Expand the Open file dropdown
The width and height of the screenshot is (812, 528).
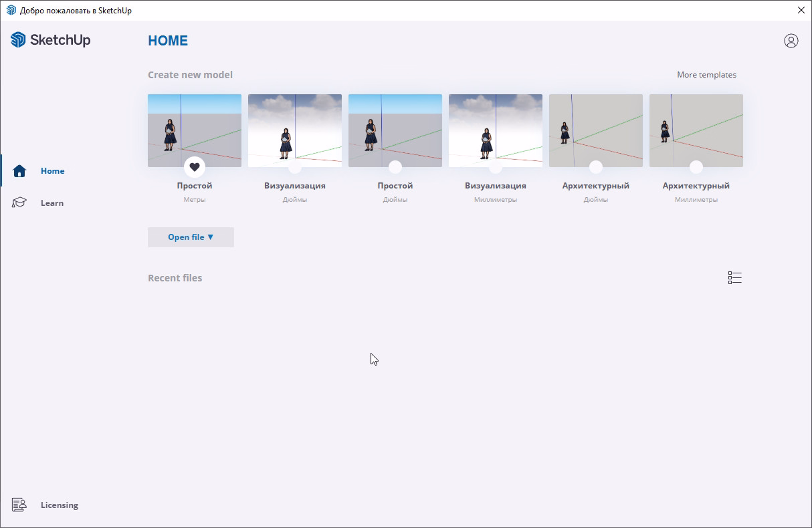point(191,237)
